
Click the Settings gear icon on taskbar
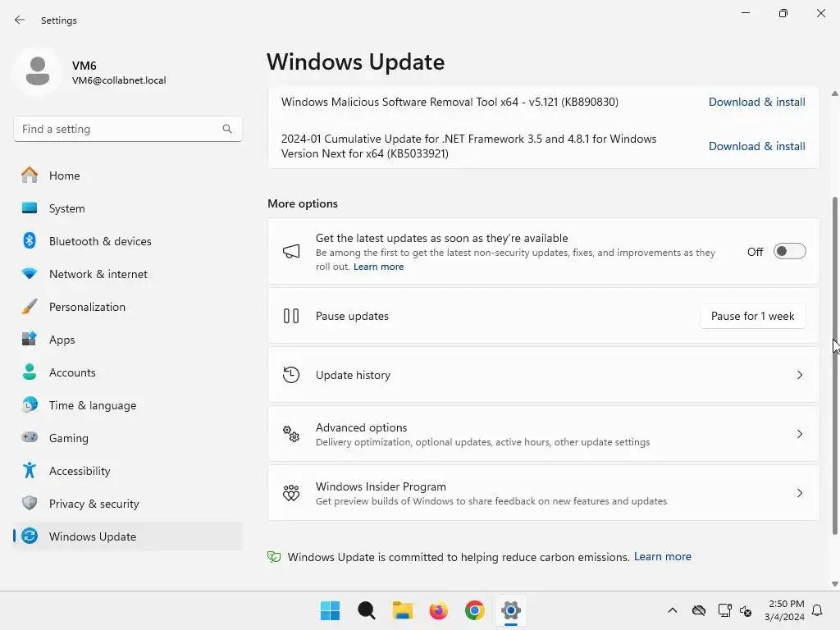[511, 610]
